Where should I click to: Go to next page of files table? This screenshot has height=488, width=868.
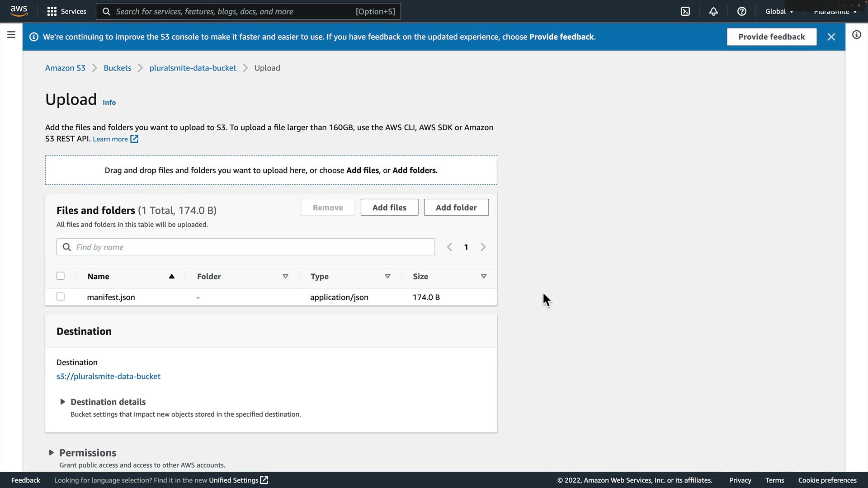(483, 247)
